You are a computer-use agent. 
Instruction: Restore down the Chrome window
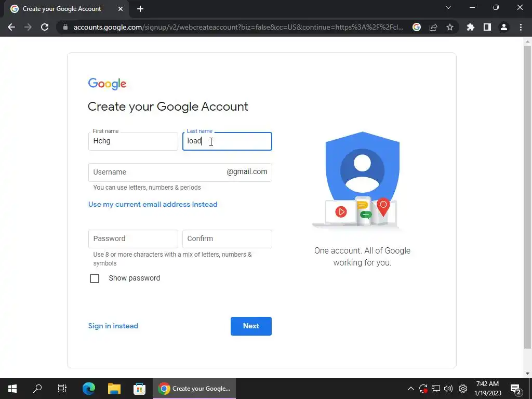[x=496, y=7]
